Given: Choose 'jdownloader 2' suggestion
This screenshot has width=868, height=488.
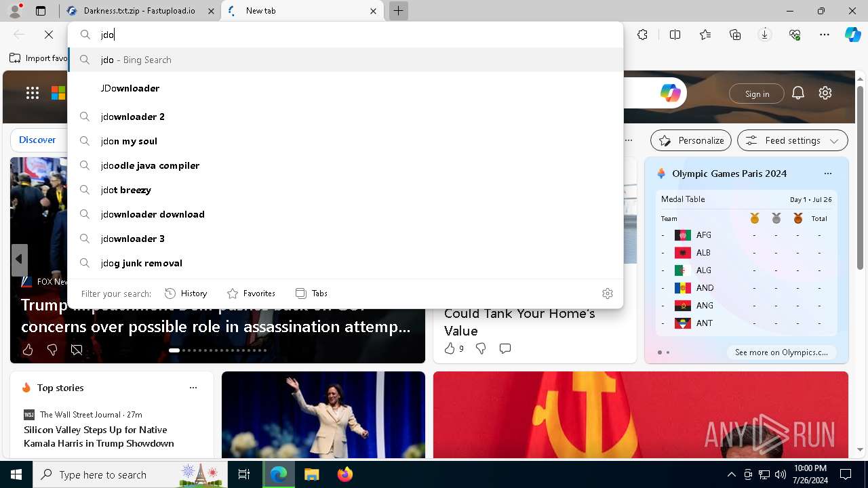Looking at the screenshot, I should point(345,117).
